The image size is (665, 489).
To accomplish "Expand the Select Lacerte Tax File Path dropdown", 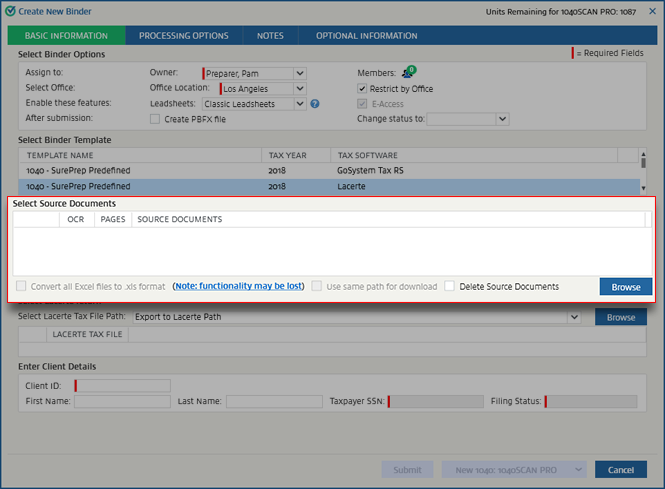I will click(x=574, y=317).
